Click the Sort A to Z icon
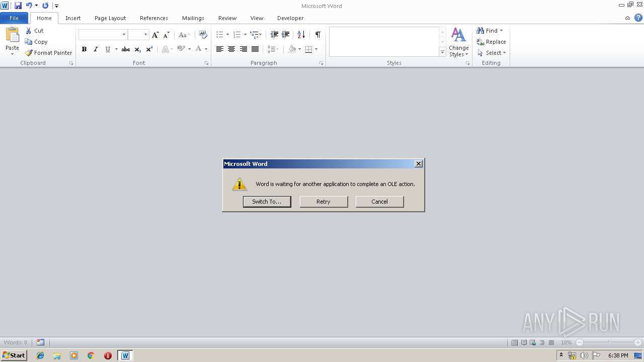The height and width of the screenshot is (362, 644). 301,35
